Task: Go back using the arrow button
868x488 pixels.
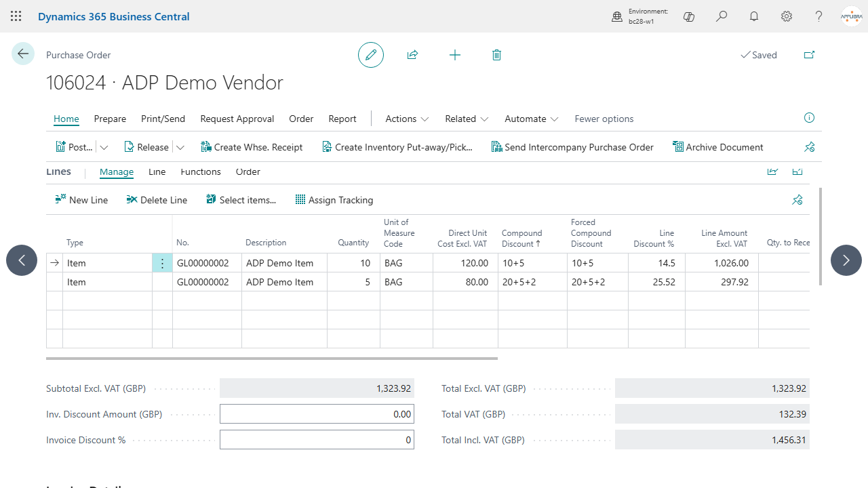Action: click(x=23, y=54)
